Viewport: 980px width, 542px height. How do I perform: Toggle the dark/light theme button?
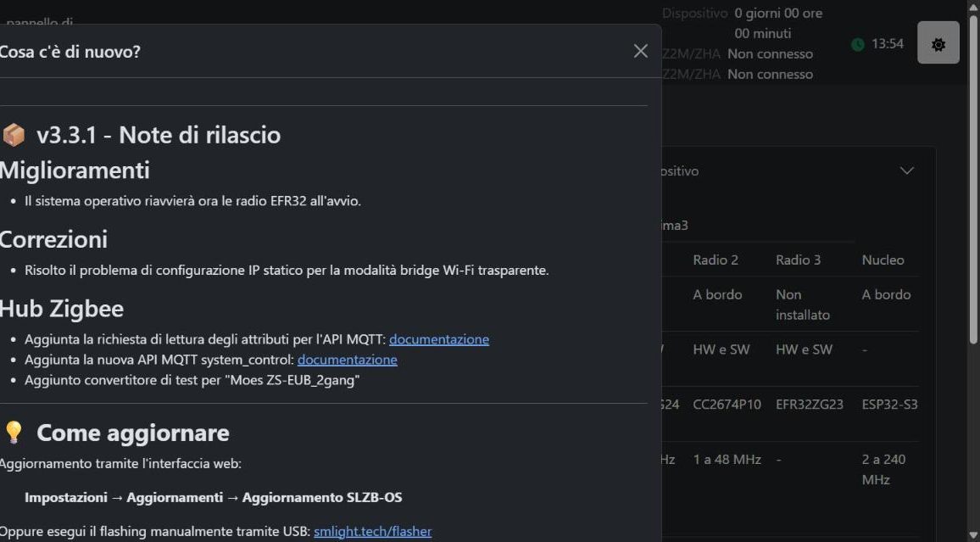938,42
